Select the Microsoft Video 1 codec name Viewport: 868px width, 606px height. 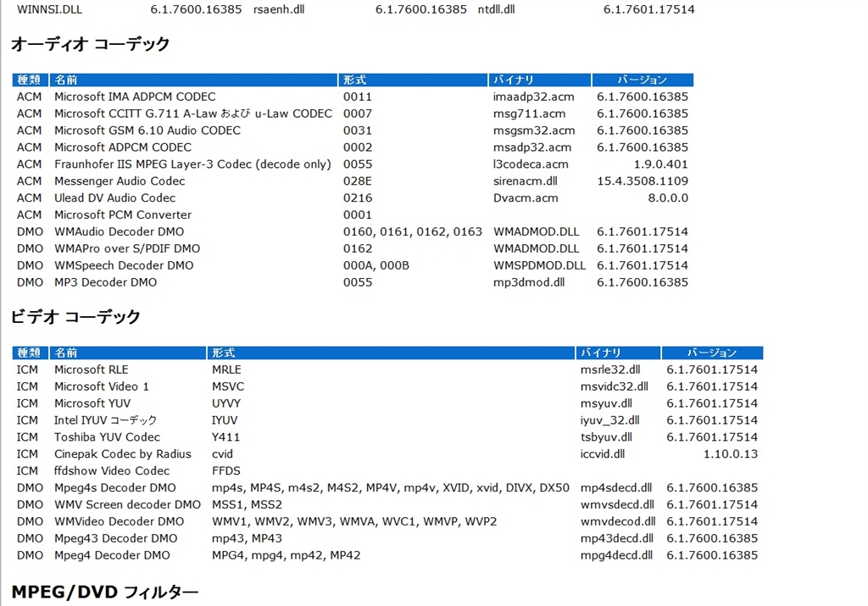[x=102, y=386]
